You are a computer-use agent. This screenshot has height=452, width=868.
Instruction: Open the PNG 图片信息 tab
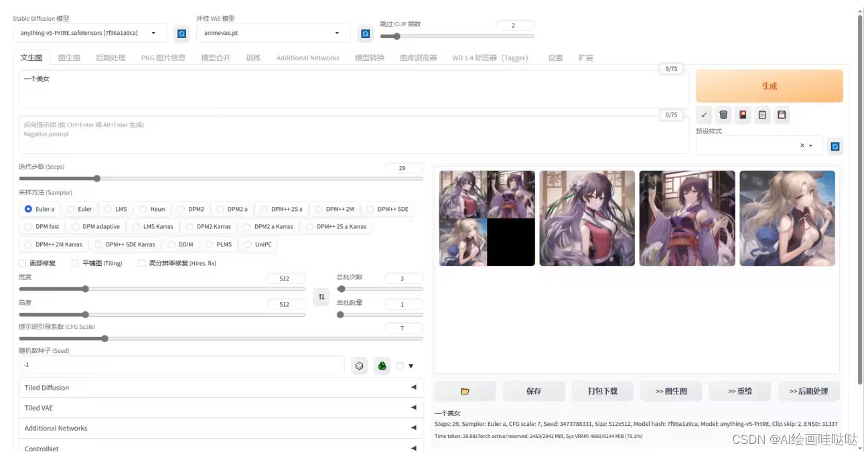(161, 58)
